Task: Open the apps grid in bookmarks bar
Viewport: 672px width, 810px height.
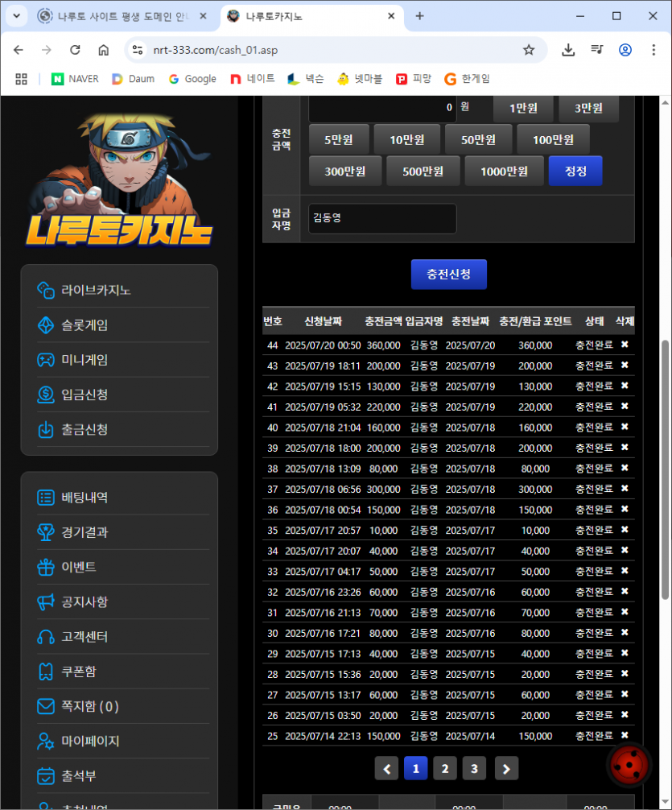Action: (x=21, y=79)
